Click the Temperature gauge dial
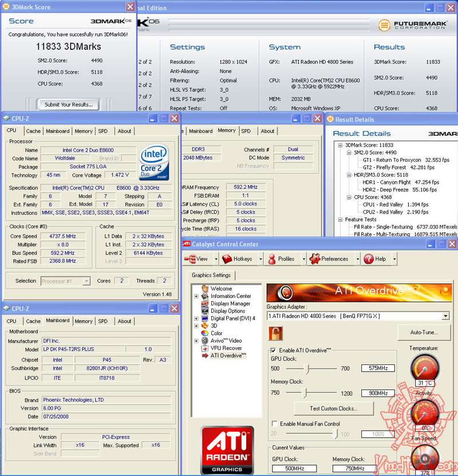The width and height of the screenshot is (458, 476). [x=425, y=368]
